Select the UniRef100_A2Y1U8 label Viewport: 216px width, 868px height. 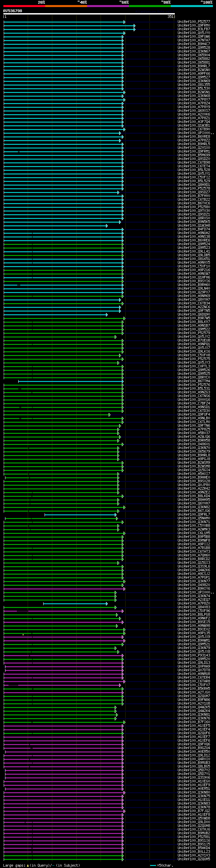194,704
